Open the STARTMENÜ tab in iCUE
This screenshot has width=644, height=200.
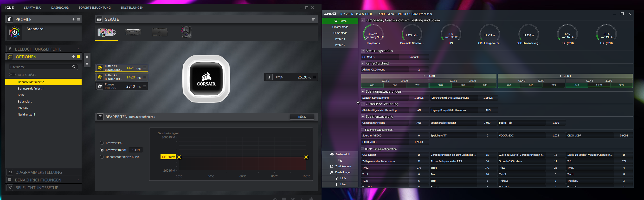(x=32, y=8)
